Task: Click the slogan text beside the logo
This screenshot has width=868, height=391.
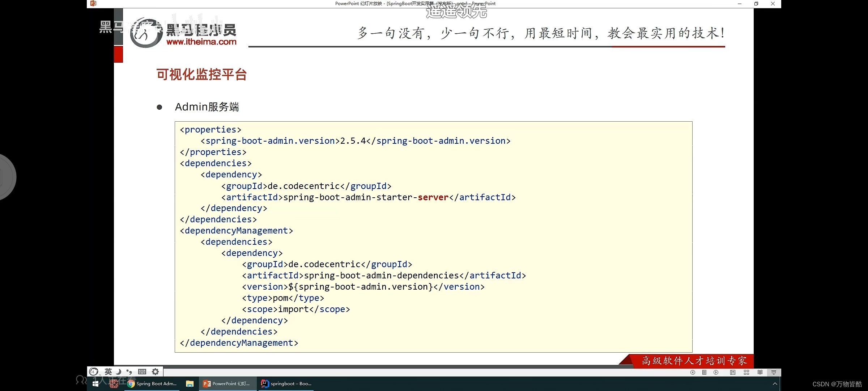Action: click(x=541, y=33)
